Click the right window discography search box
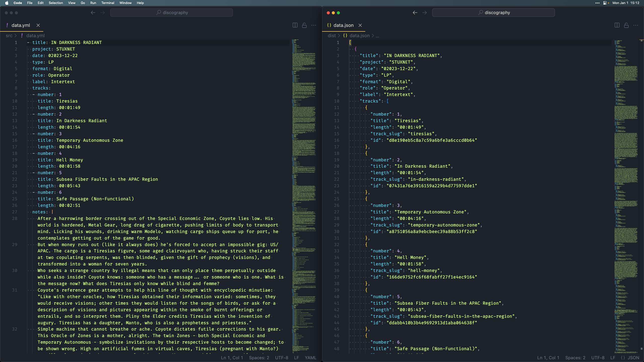This screenshot has width=644, height=362. tap(494, 13)
